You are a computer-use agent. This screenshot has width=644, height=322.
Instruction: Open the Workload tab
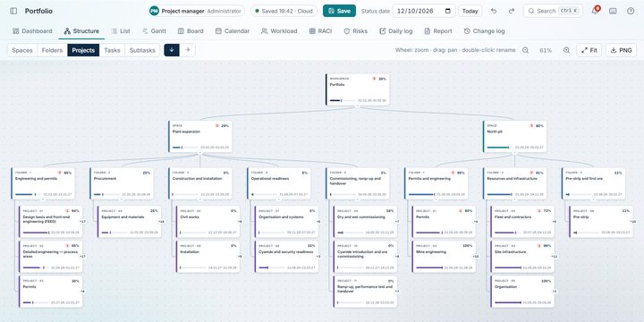click(279, 31)
